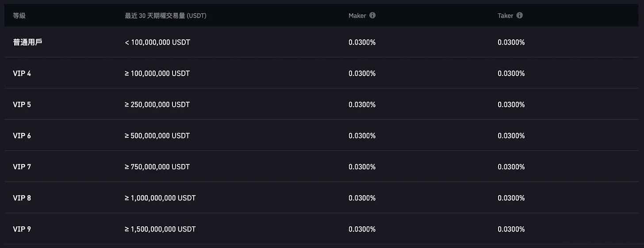Click the Maker column header text
Viewport: 644px width, 248px height.
point(357,16)
